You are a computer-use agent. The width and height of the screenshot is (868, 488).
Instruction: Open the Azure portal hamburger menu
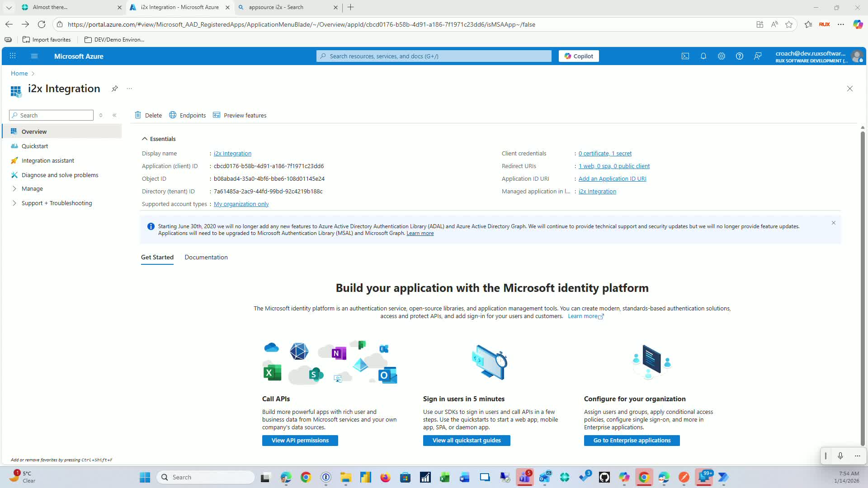(x=34, y=56)
